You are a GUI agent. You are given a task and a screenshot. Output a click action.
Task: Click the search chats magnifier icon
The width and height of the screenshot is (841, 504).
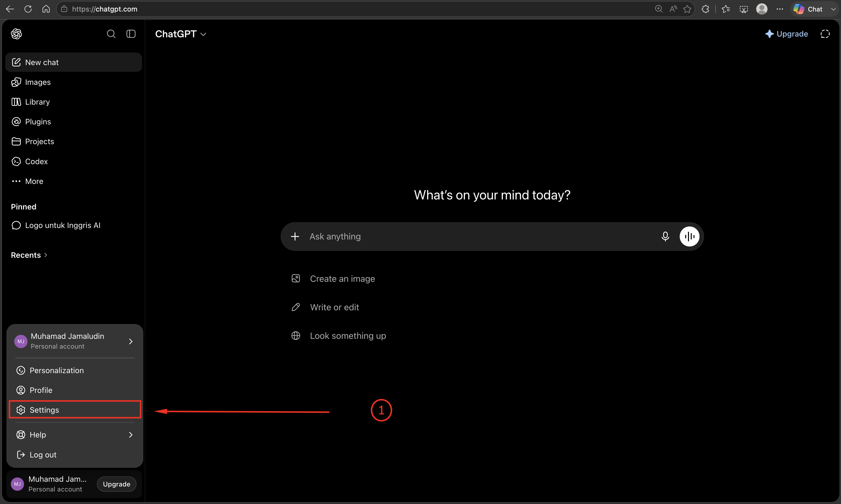(111, 34)
